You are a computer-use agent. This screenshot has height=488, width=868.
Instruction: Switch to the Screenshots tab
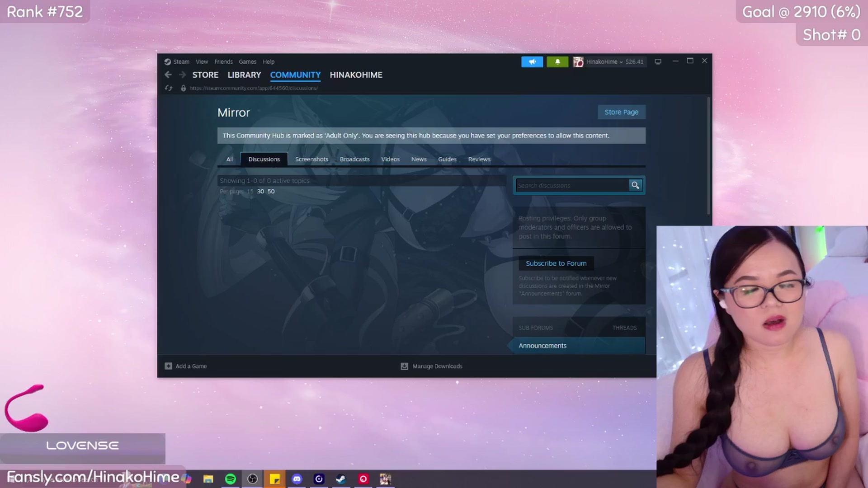pos(311,159)
